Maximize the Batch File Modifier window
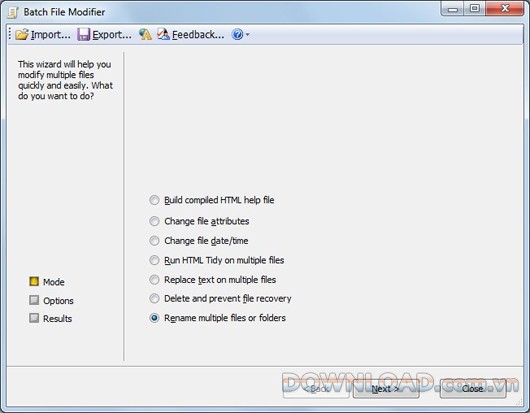Image resolution: width=530 pixels, height=413 pixels. click(x=475, y=8)
